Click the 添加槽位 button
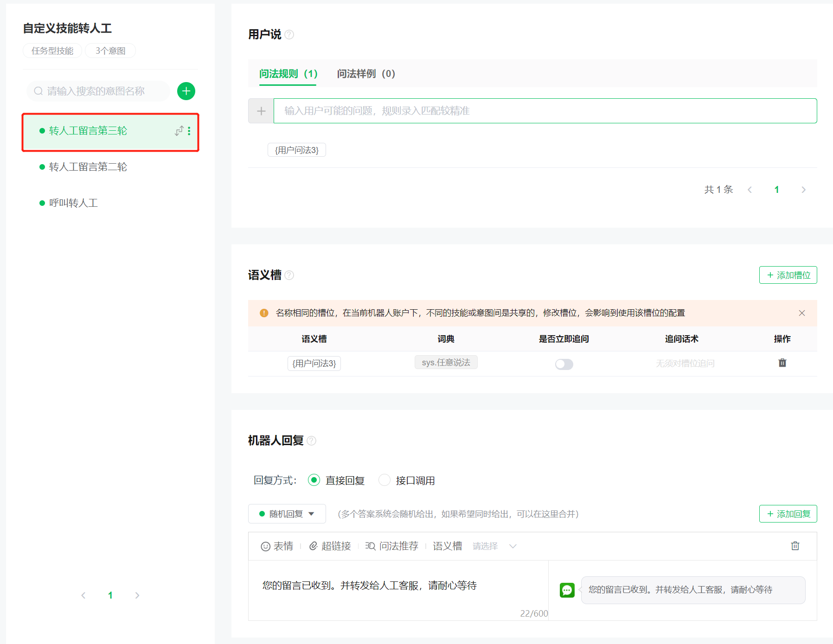Viewport: 833px width, 644px height. (x=788, y=275)
